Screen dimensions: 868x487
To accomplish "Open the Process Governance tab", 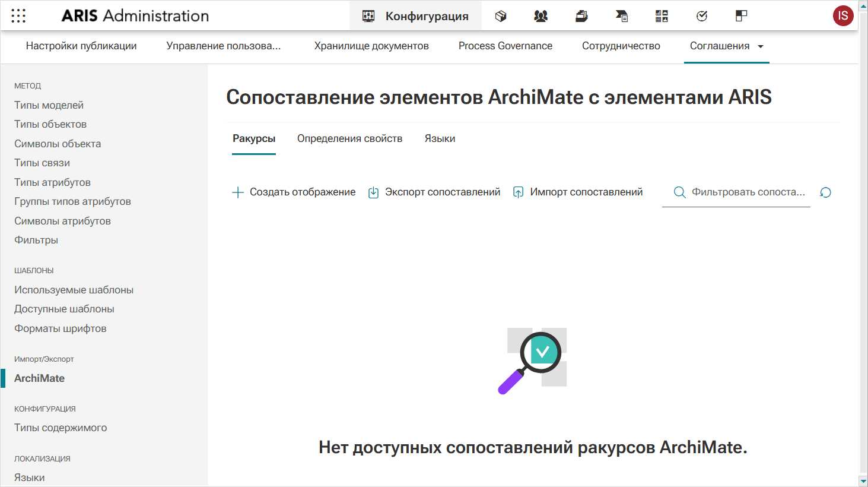I will pyautogui.click(x=505, y=46).
